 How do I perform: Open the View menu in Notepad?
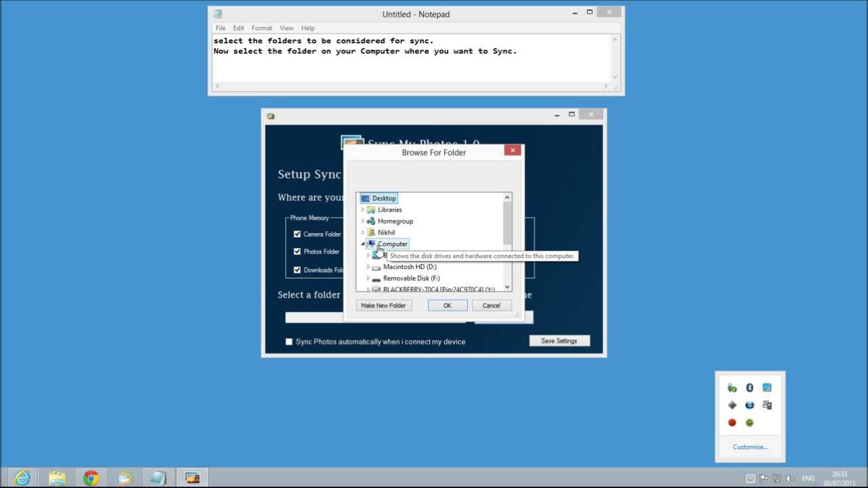(287, 28)
